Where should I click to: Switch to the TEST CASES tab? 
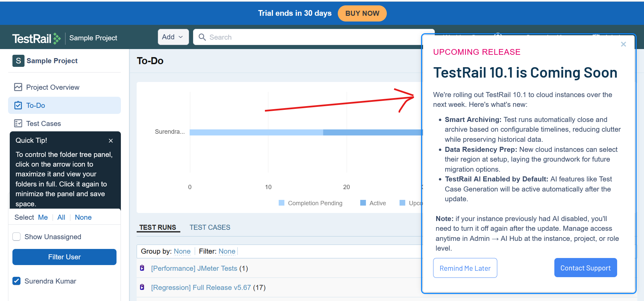pos(210,227)
